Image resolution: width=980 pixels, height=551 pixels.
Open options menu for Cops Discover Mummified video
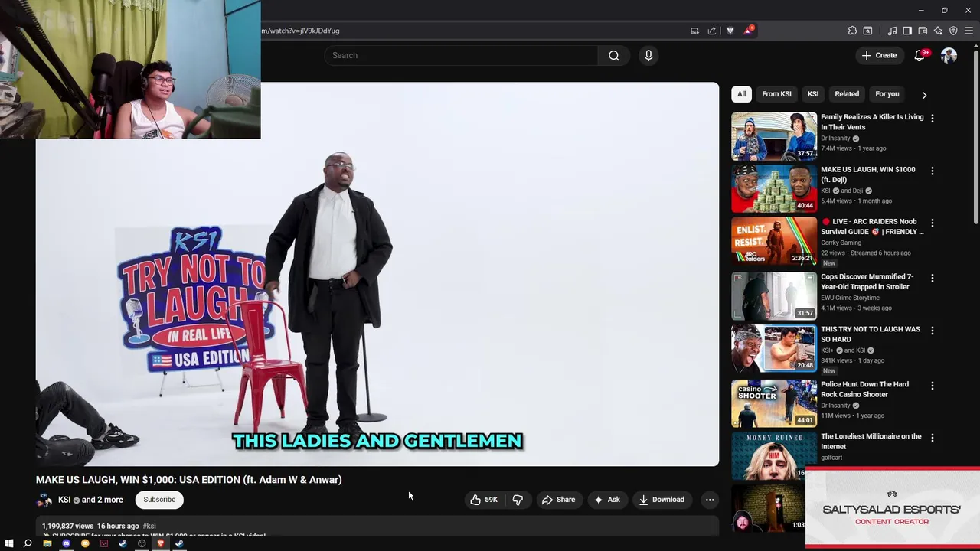coord(932,279)
